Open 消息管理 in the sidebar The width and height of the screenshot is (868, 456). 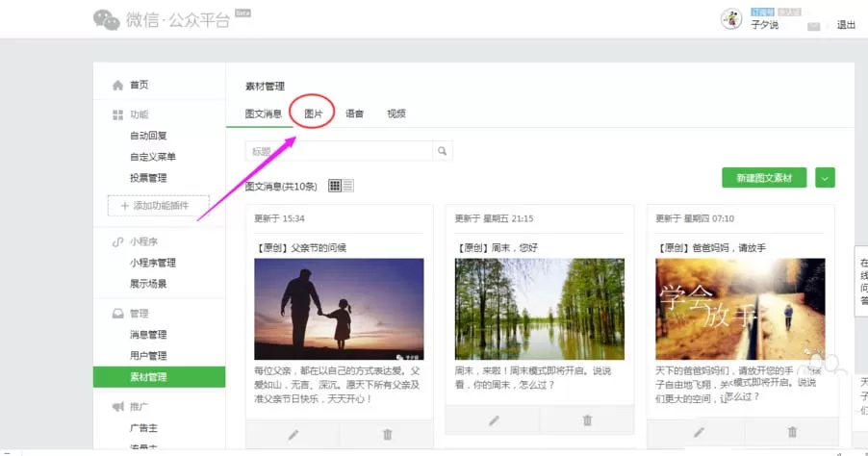click(x=148, y=335)
